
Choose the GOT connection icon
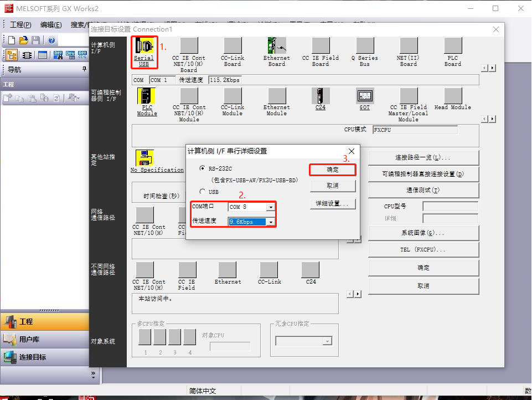pos(364,96)
